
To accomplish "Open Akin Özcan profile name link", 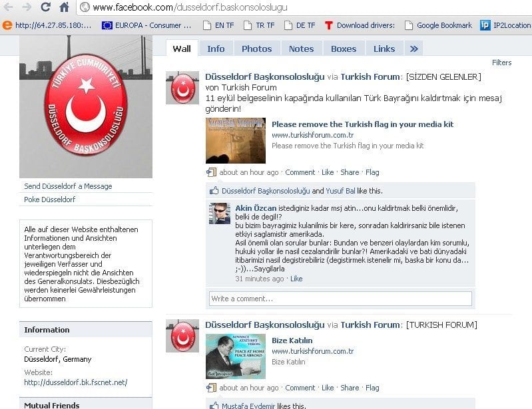I will point(256,208).
